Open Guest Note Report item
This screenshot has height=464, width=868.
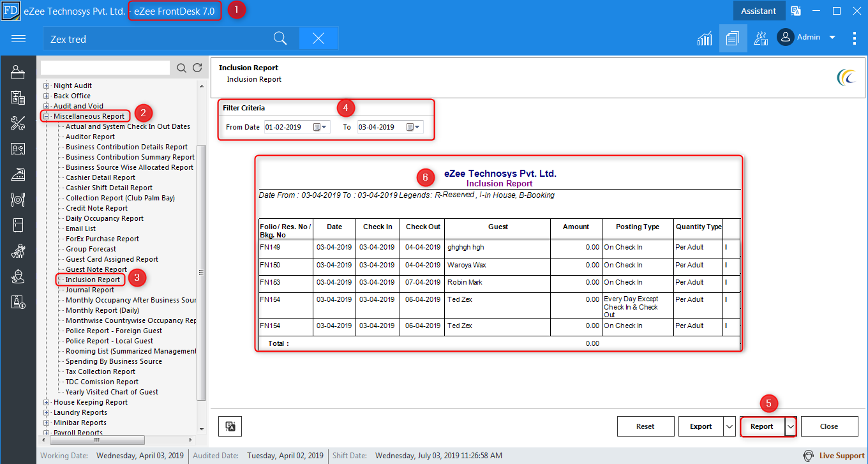pyautogui.click(x=96, y=269)
